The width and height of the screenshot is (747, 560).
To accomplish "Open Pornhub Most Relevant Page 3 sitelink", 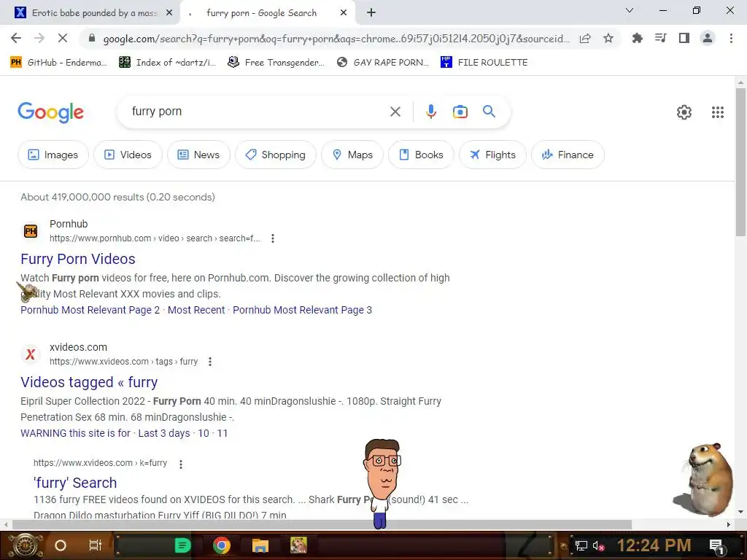I will (x=303, y=310).
